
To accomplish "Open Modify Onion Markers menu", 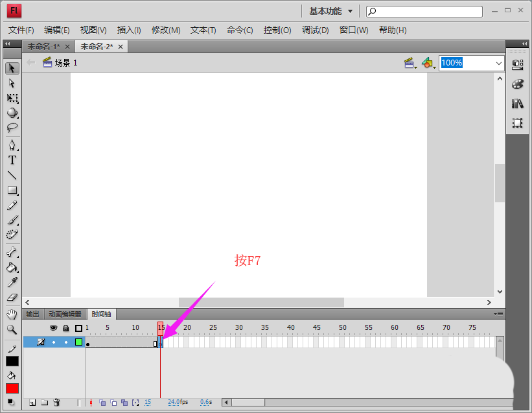I will [x=135, y=403].
